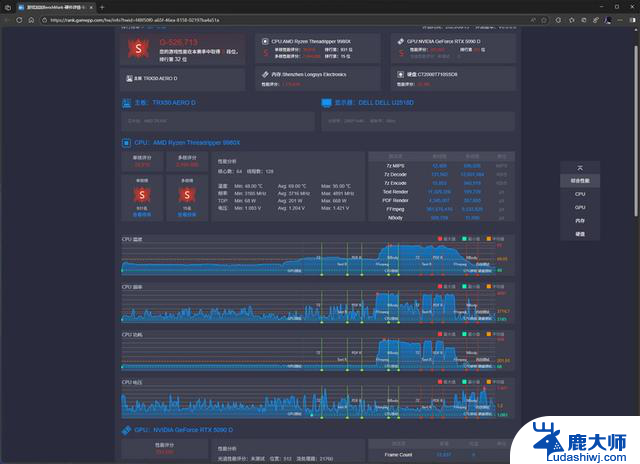Click the CPU chip icon in the top CPU card
The height and width of the screenshot is (464, 640).
[265, 41]
